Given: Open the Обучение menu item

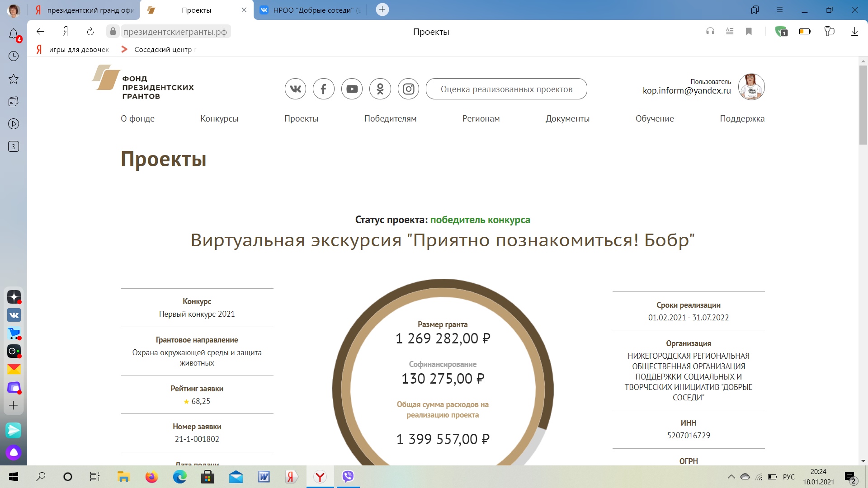Looking at the screenshot, I should pyautogui.click(x=655, y=118).
